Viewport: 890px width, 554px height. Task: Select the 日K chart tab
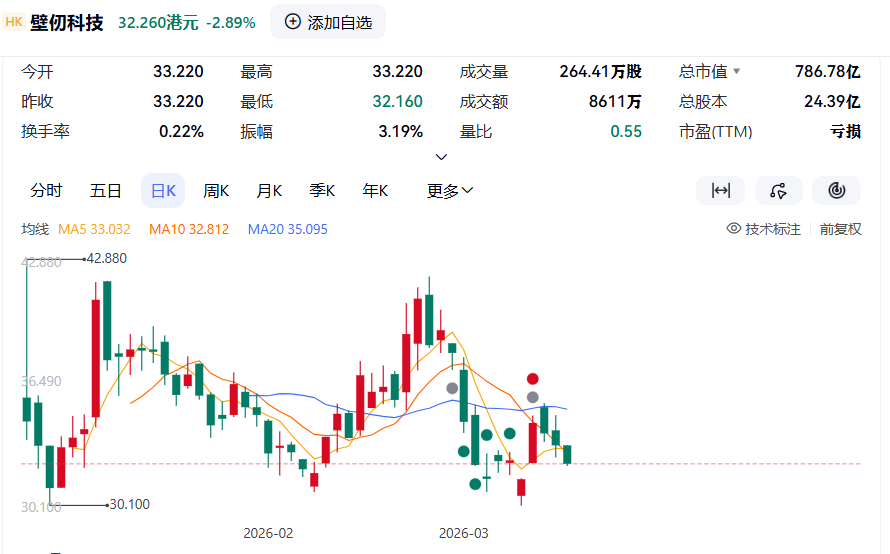pyautogui.click(x=163, y=191)
